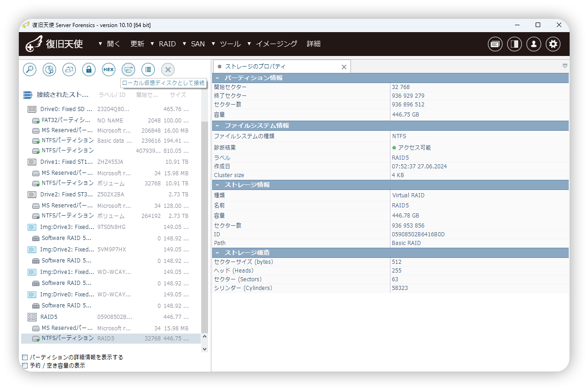The width and height of the screenshot is (588, 390).
Task: Click the FAT32 partition icon
Action: point(35,121)
